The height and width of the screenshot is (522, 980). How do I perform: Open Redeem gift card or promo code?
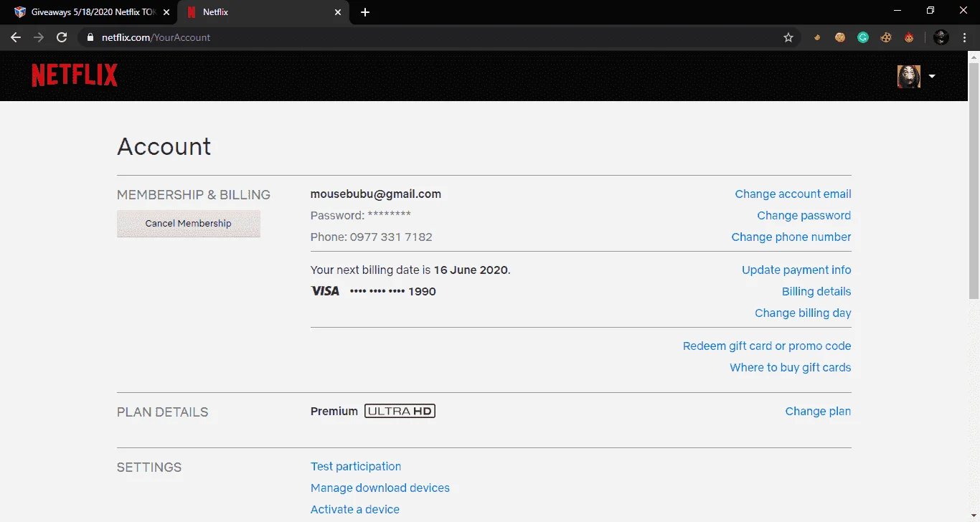pos(767,346)
